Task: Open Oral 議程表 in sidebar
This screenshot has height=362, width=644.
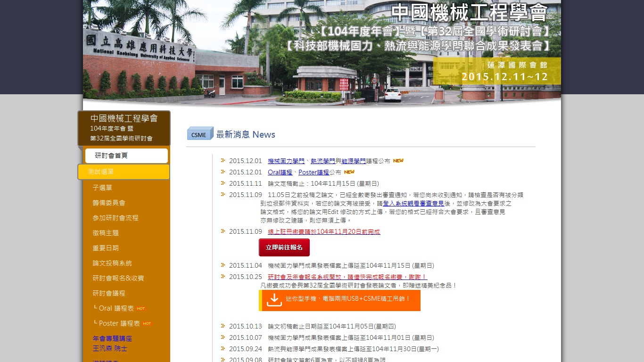Action: click(114, 308)
